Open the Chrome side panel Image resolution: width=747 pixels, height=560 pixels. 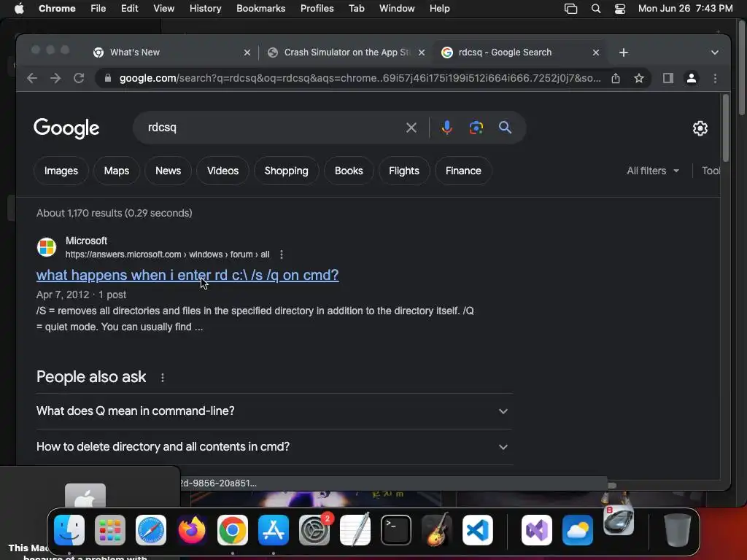point(668,78)
